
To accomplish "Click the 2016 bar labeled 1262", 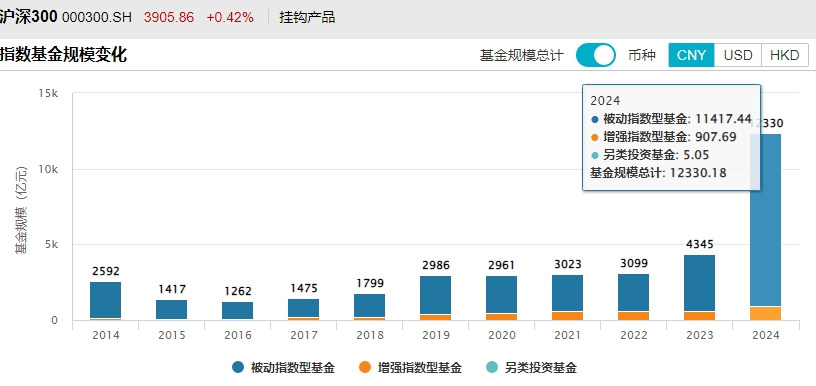I will 238,310.
